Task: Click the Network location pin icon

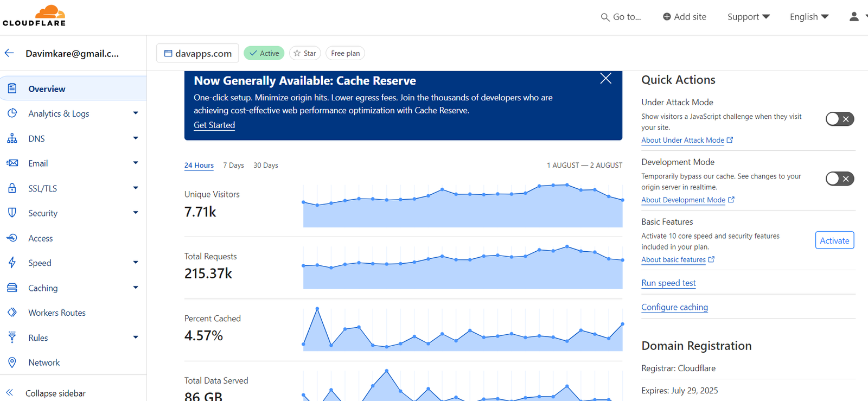Action: point(12,362)
